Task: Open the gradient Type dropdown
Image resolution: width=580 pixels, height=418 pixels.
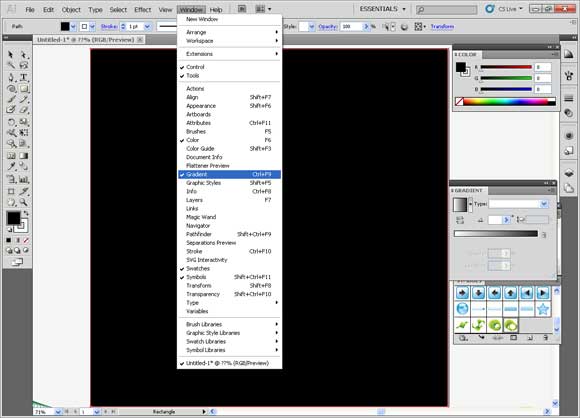Action: click(518, 204)
